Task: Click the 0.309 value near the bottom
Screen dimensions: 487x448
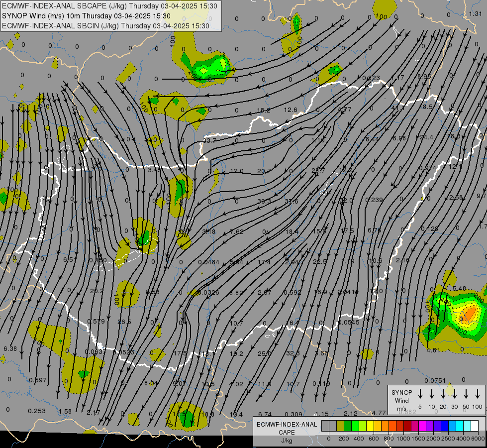Action: [293, 414]
